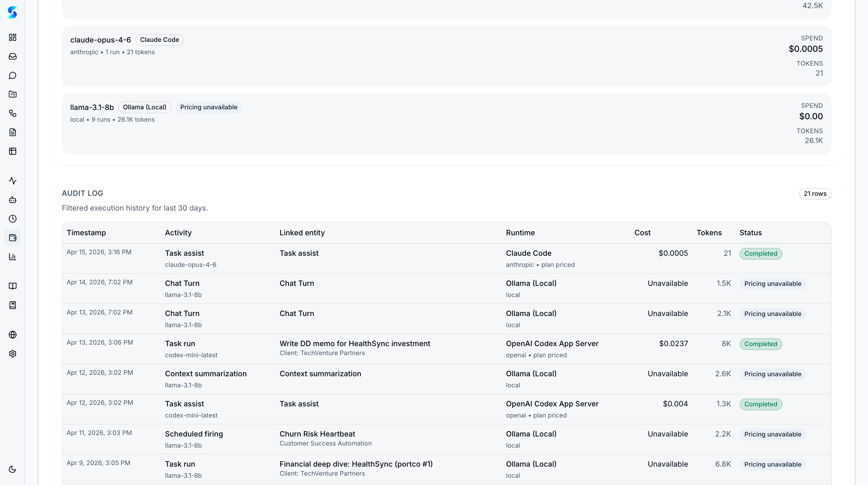Open the dashboard grid icon in sidebar

point(12,37)
